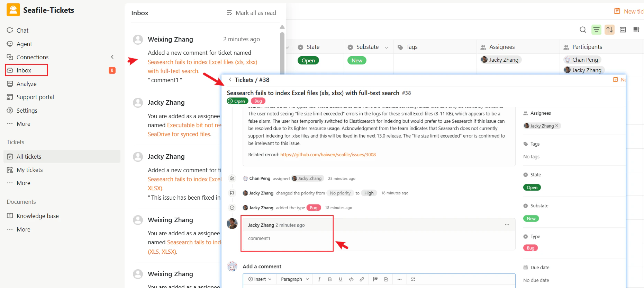
Task: Search tickets with magnifier icon
Action: [583, 30]
